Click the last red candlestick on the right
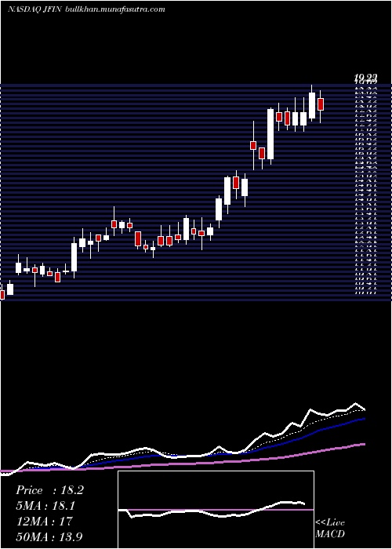The height and width of the screenshot is (549, 392). [320, 104]
